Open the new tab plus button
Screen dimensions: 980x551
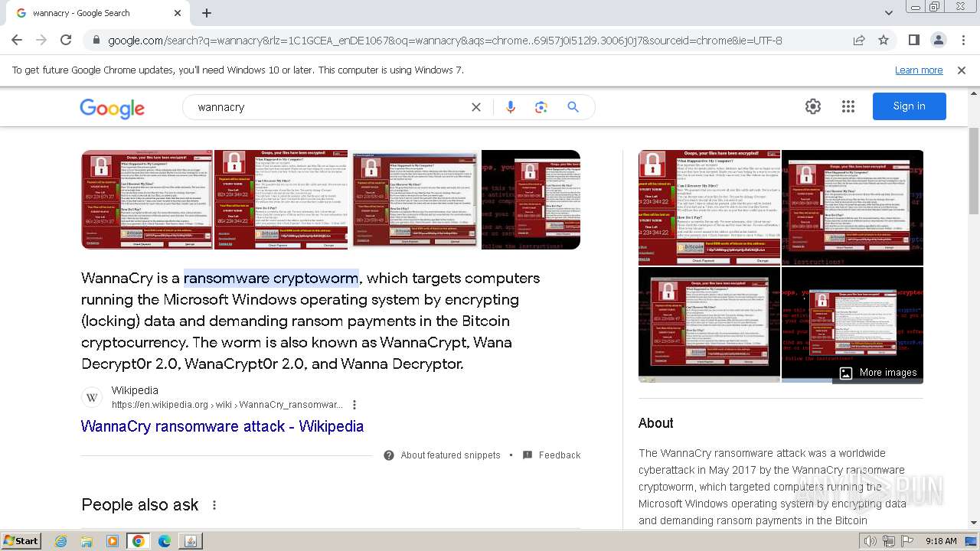207,13
